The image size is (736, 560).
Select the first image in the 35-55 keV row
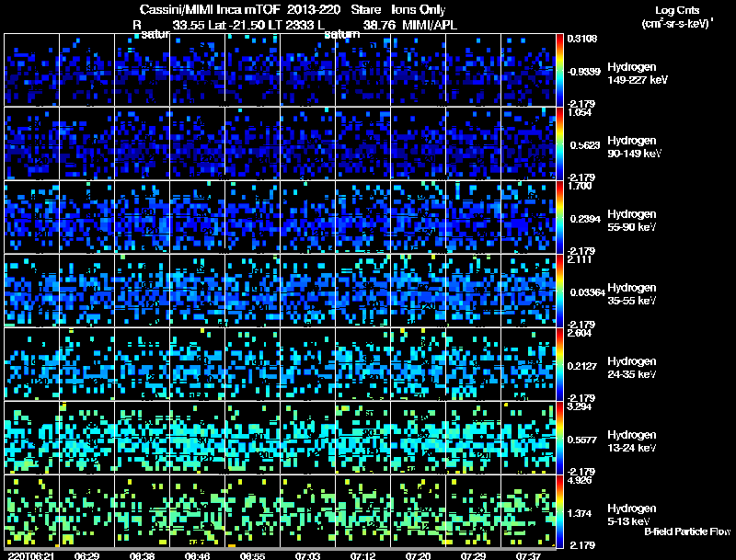pyautogui.click(x=32, y=291)
